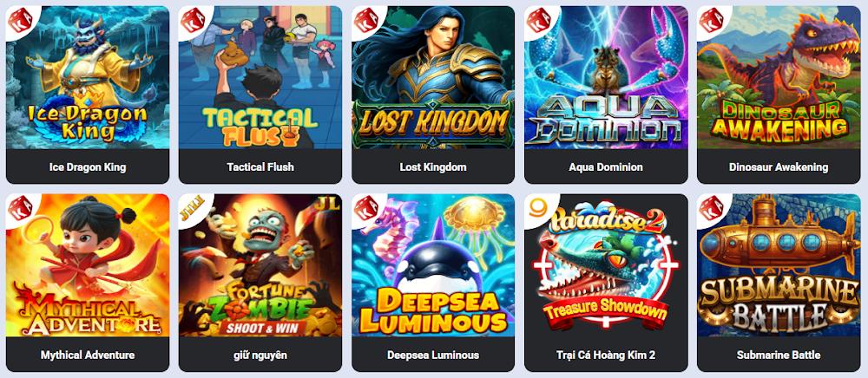Image resolution: width=868 pixels, height=378 pixels.
Task: Launch the Deepsea Luminous game artwork
Action: pos(433,265)
